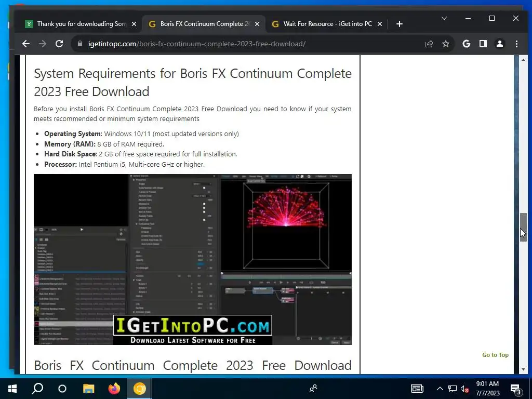Open Cortana circle icon on taskbar
This screenshot has height=399, width=532.
pyautogui.click(x=62, y=389)
